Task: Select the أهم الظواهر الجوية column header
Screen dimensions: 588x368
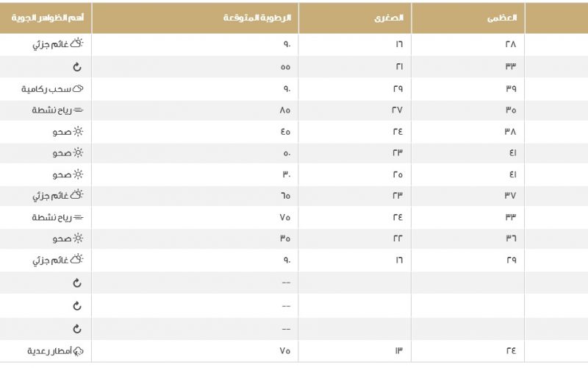Action: point(46,18)
